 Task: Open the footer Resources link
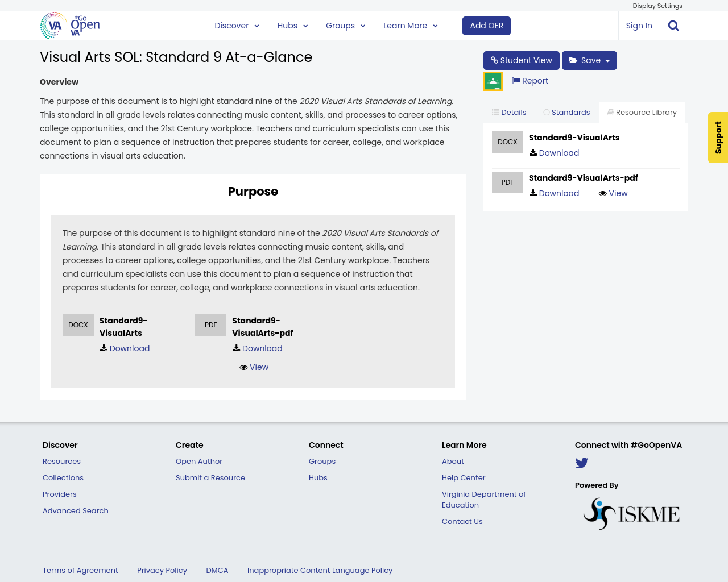[x=61, y=462]
